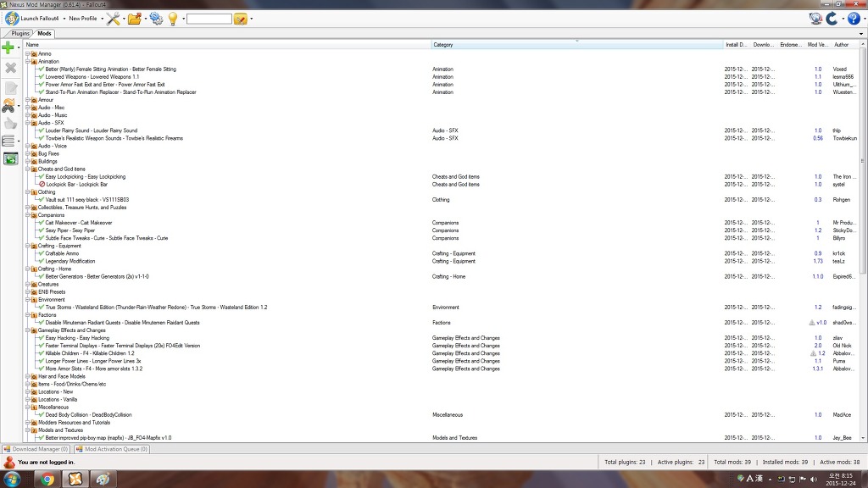868x488 pixels.
Task: Click the Launch Fallout4 button
Action: pos(42,18)
